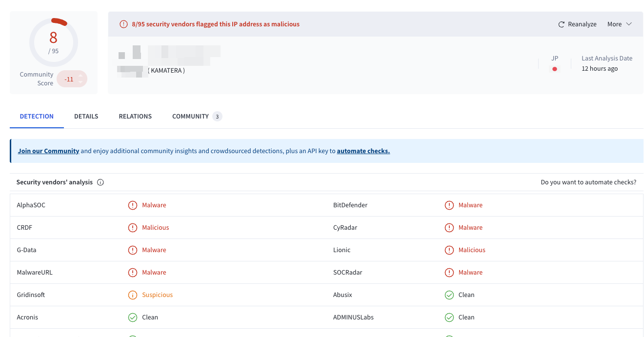Click the automate checks link
The width and height of the screenshot is (644, 337).
[363, 151]
